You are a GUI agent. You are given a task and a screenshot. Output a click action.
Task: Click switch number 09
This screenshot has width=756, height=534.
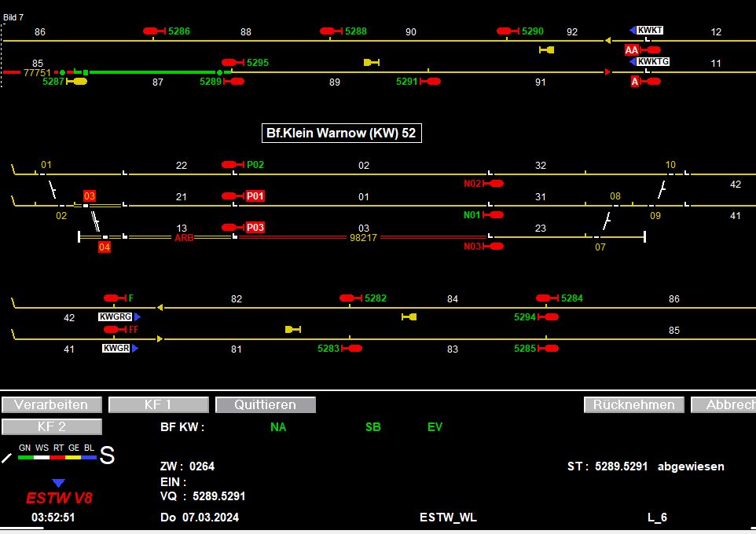(x=655, y=215)
